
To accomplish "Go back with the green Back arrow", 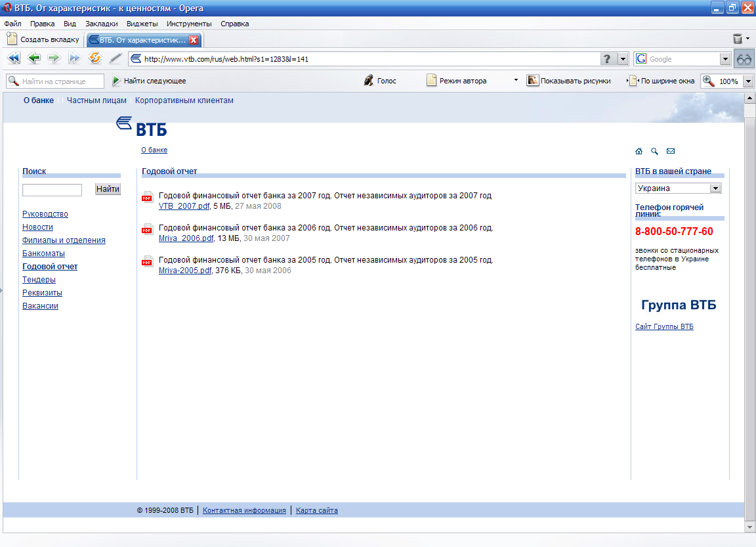I will pos(33,58).
